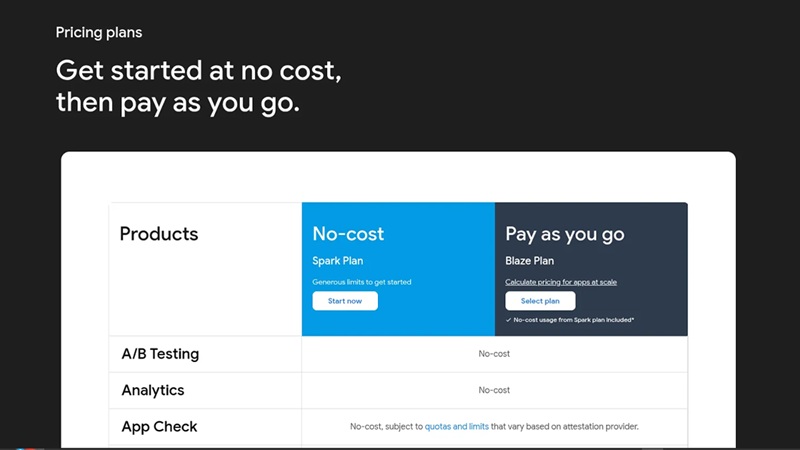
Task: Click the Pricing plans section label
Action: [99, 33]
